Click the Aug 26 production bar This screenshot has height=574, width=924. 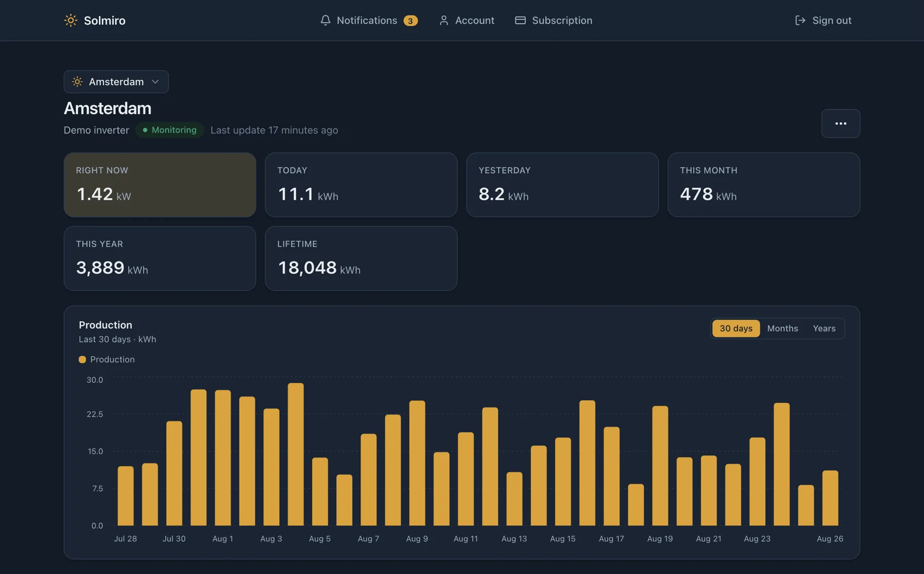830,498
